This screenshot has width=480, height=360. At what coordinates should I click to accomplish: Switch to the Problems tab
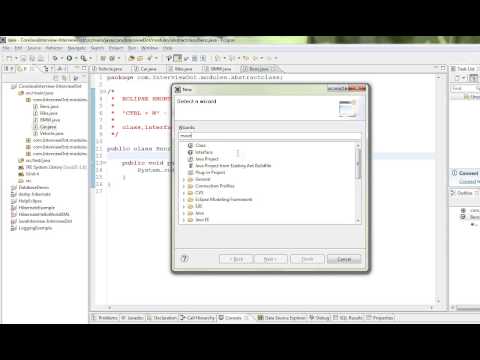tap(105, 318)
